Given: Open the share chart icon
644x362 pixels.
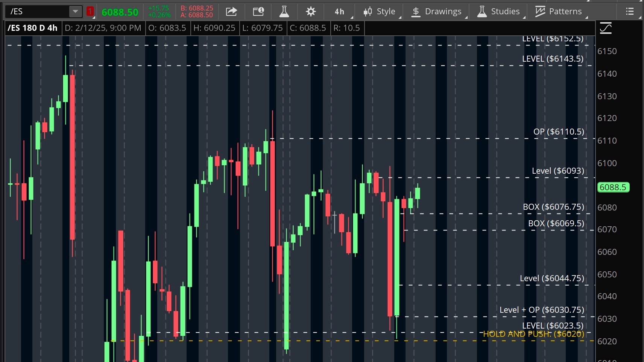Looking at the screenshot, I should [x=231, y=12].
